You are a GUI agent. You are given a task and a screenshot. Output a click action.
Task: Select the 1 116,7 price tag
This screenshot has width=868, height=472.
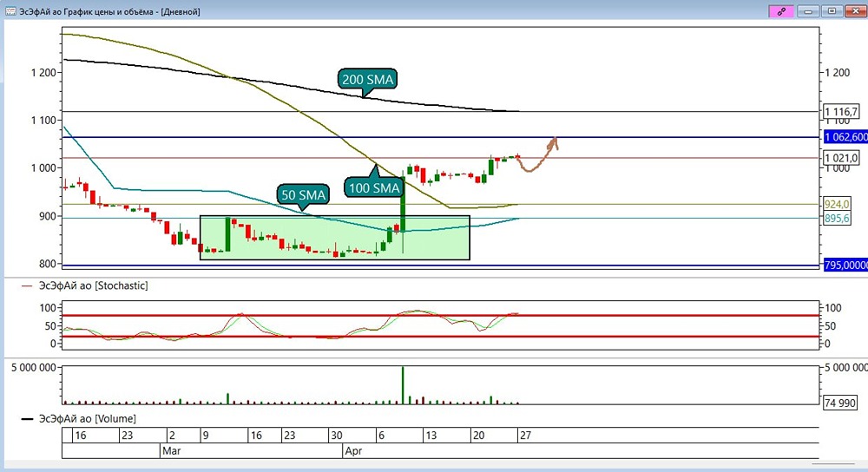[841, 112]
